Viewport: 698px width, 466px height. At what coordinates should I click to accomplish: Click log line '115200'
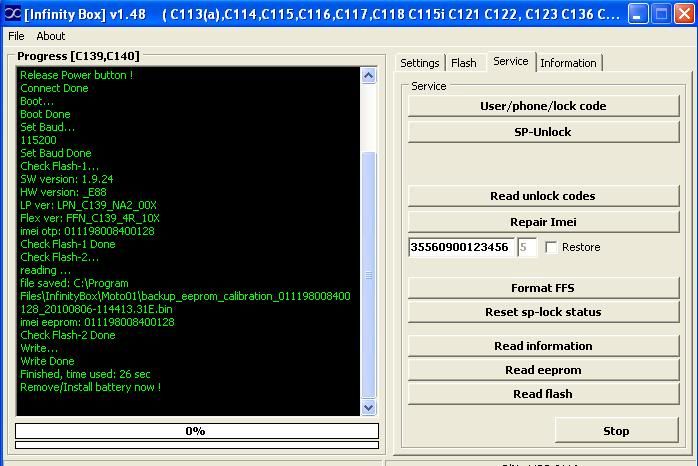(x=38, y=140)
